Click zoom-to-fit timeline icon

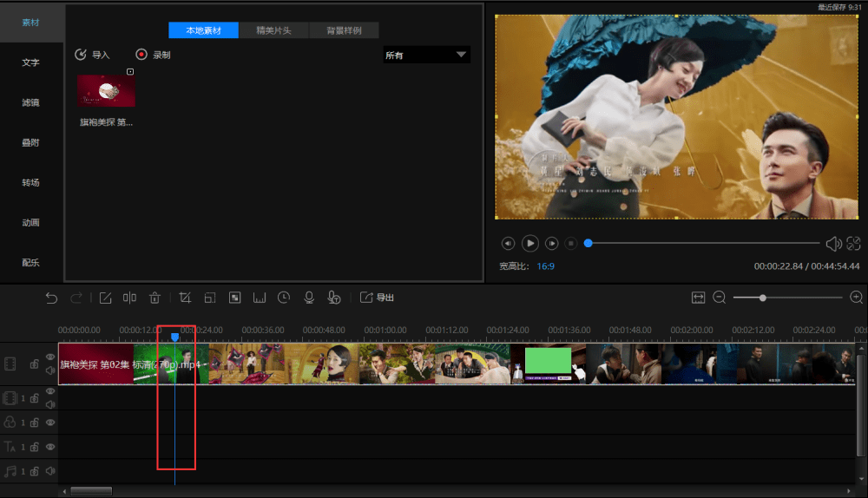point(698,298)
